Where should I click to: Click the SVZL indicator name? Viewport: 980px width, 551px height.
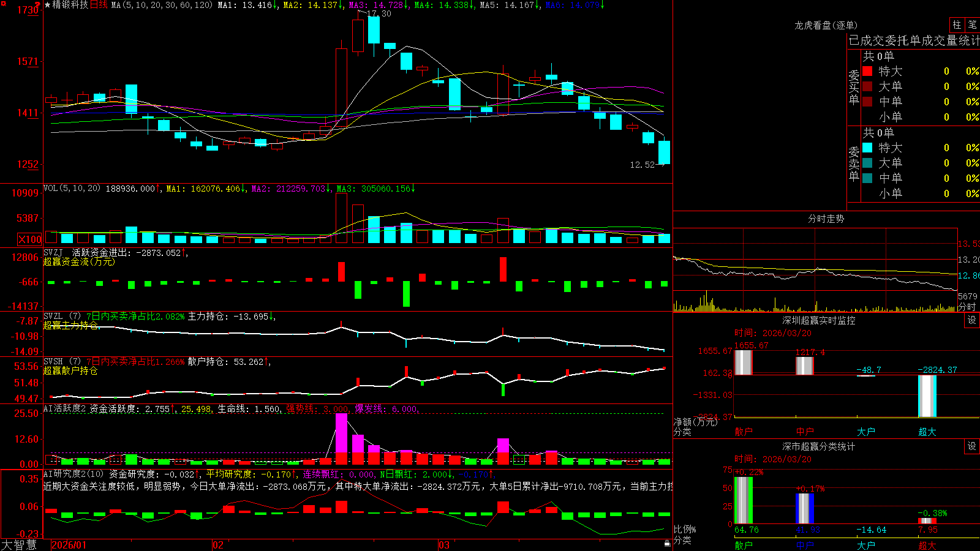click(x=53, y=316)
